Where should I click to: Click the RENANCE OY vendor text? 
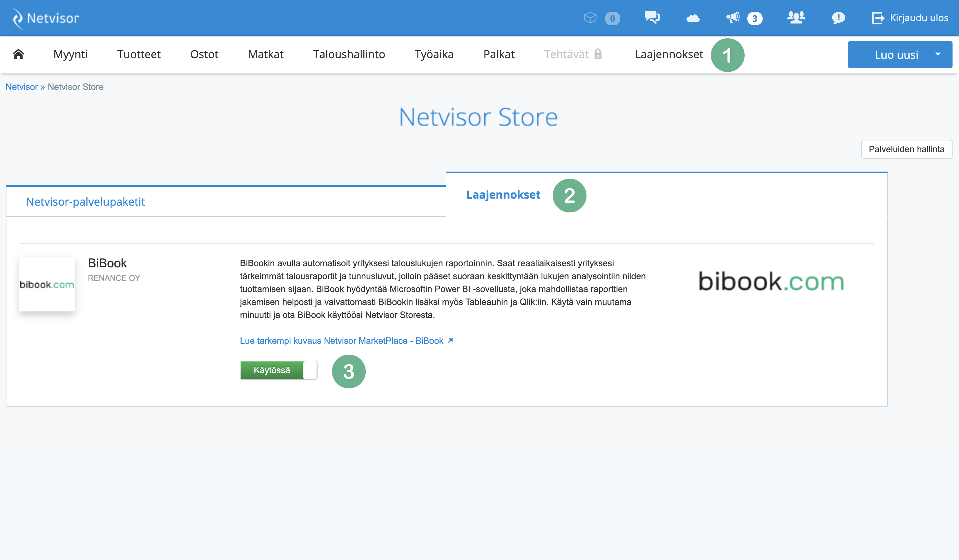pyautogui.click(x=114, y=278)
